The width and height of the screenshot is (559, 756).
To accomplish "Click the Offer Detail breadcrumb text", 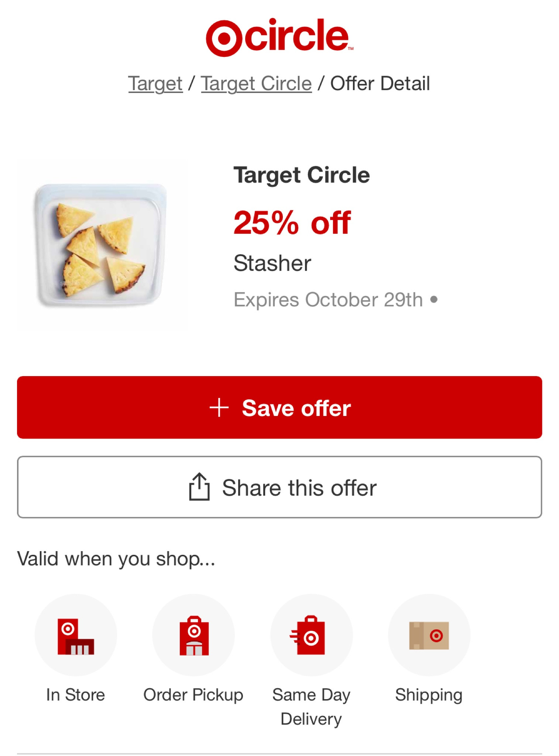I will tap(380, 83).
